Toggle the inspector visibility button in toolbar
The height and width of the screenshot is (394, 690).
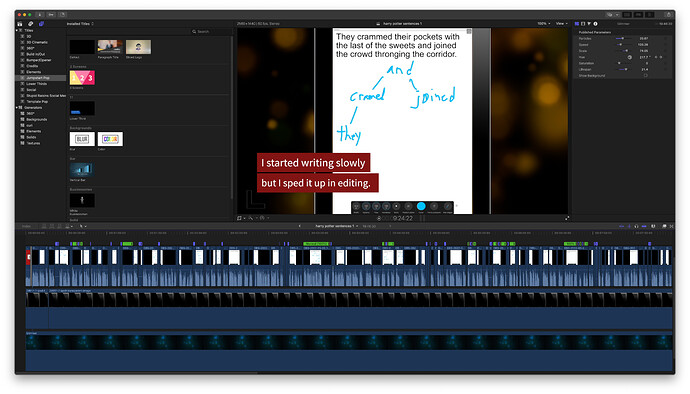coord(650,15)
